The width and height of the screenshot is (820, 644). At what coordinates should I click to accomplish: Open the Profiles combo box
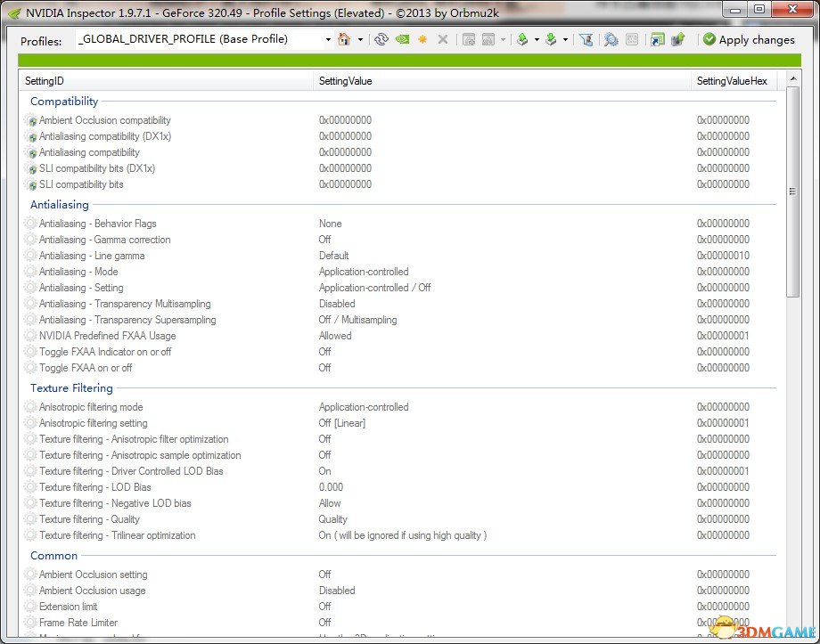pyautogui.click(x=204, y=39)
